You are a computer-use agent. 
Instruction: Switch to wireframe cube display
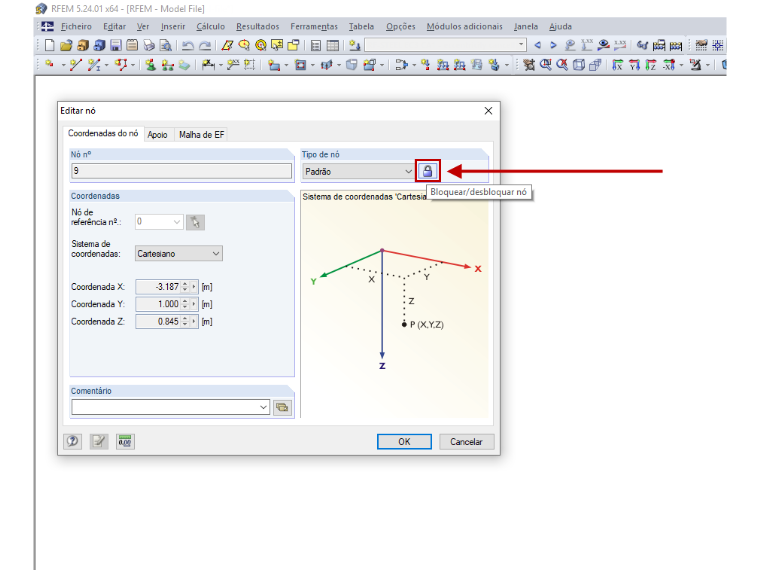[579, 64]
